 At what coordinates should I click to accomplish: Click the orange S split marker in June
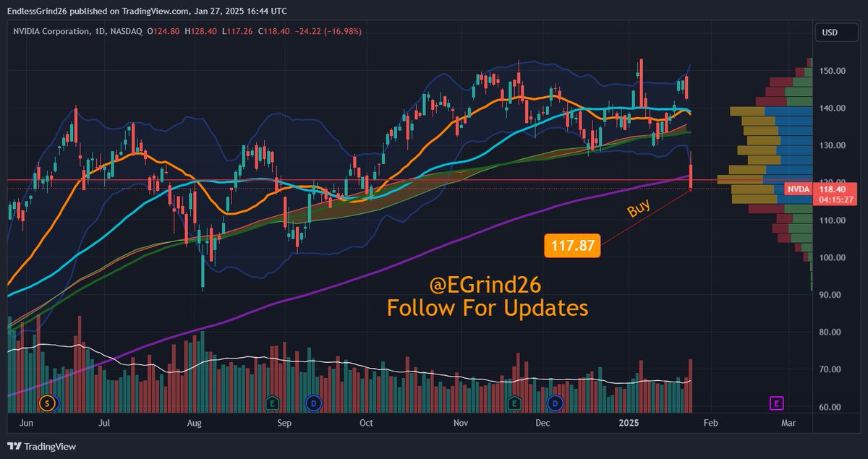pyautogui.click(x=48, y=402)
